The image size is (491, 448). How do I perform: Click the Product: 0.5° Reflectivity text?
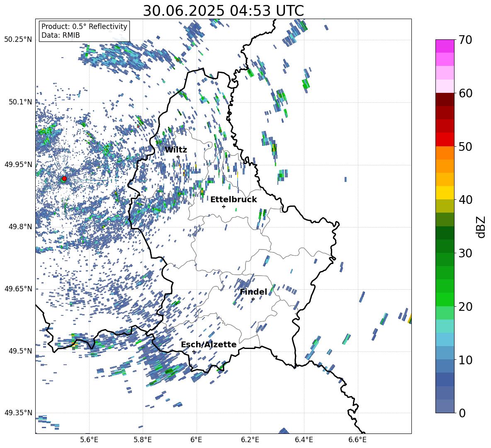pyautogui.click(x=84, y=26)
